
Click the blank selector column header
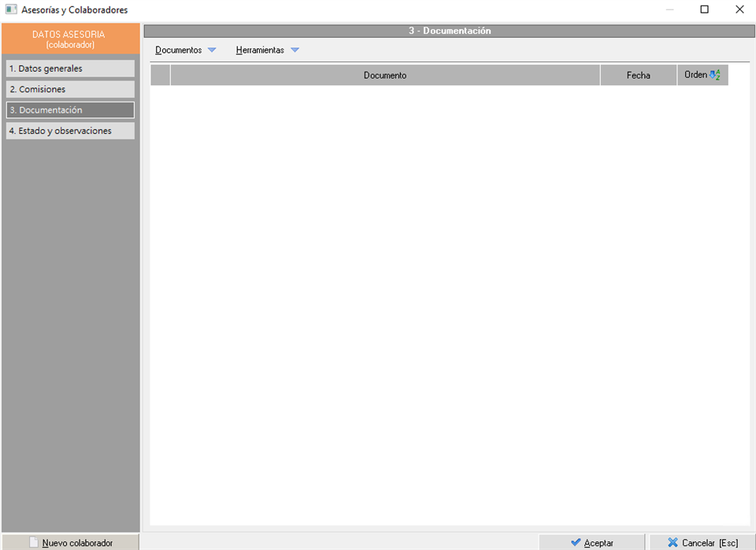(x=160, y=75)
